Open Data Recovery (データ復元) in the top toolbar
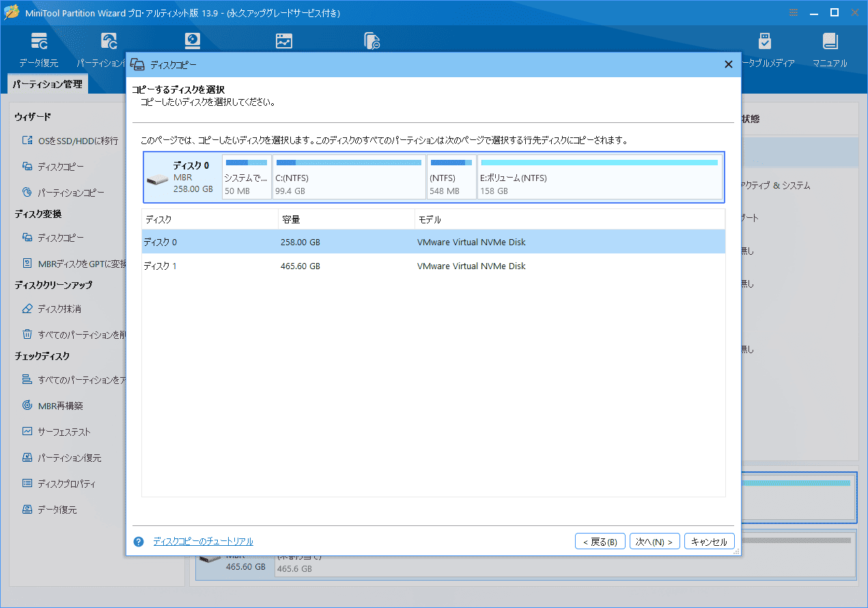The image size is (868, 608). [x=39, y=49]
